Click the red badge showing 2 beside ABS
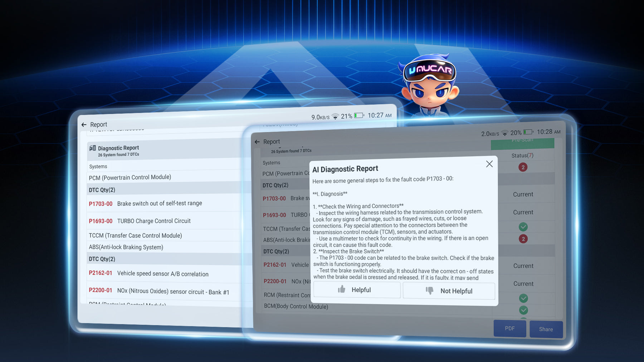Screen dimensions: 644x362 click(523, 239)
